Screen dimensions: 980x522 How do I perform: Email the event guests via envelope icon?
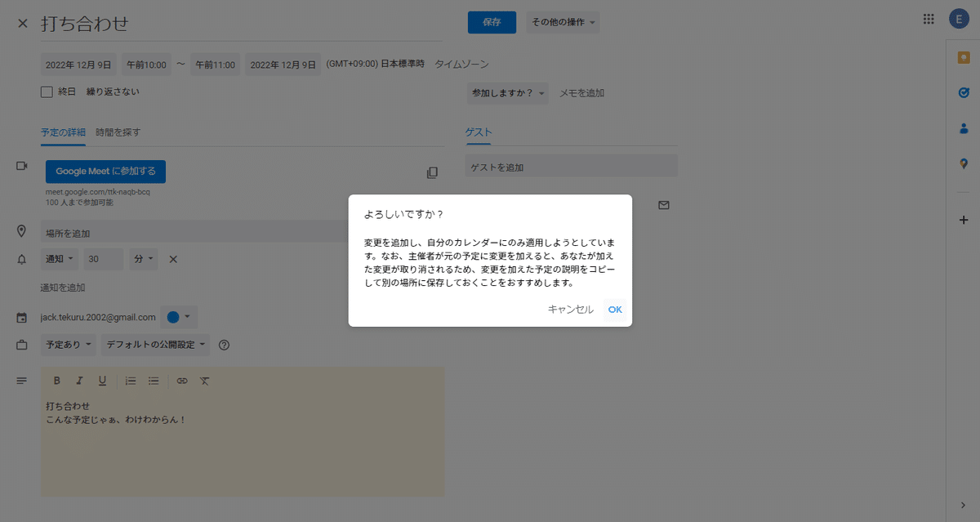(x=664, y=205)
